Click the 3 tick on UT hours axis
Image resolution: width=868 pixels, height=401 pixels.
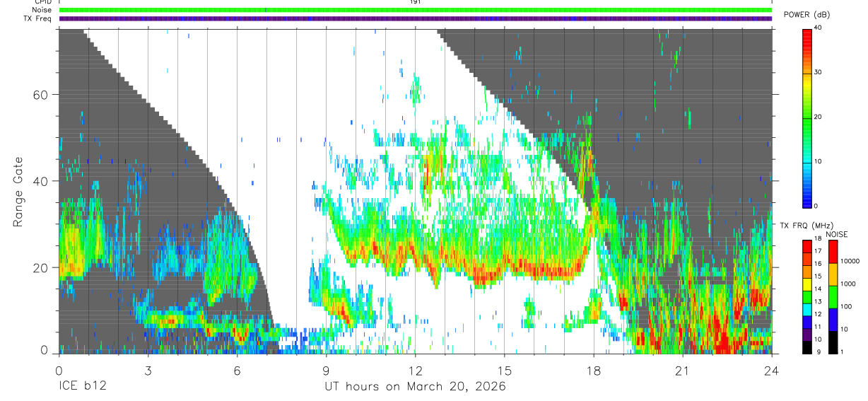[x=148, y=370]
